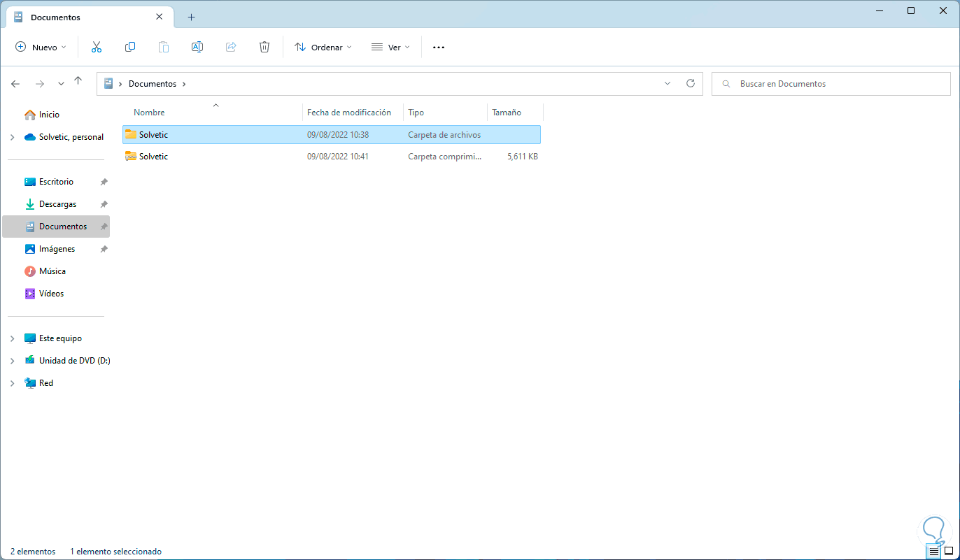Click the Carpeta de archivos type cell
The height and width of the screenshot is (560, 960).
tap(444, 134)
